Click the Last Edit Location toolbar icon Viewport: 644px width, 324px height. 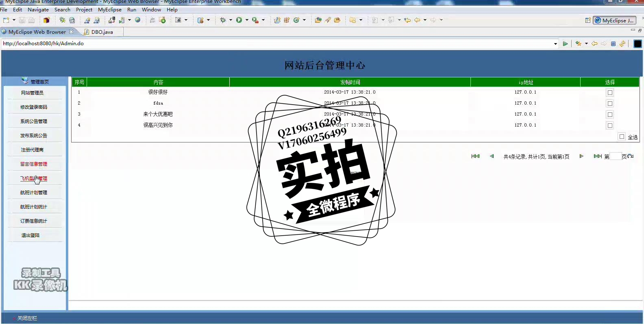click(407, 20)
